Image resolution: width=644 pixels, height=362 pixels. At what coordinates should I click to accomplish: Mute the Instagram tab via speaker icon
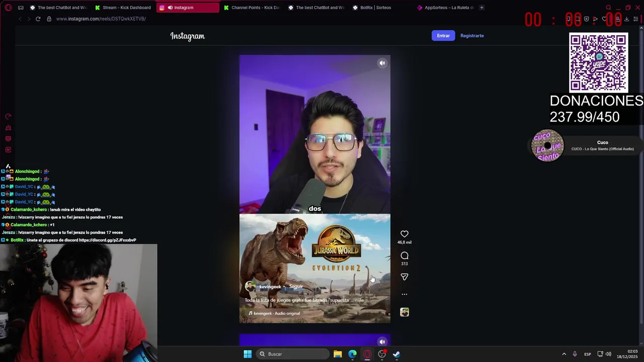(170, 8)
